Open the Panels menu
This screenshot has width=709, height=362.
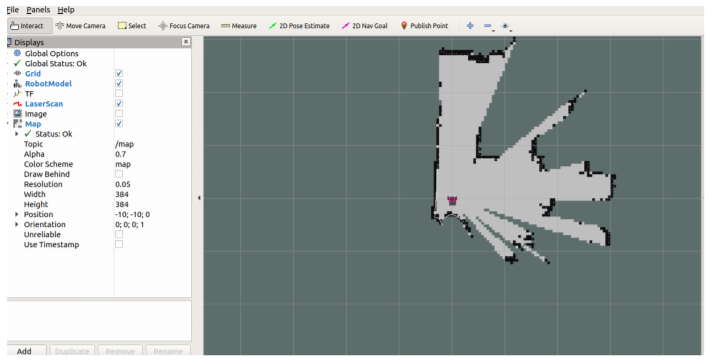[x=38, y=9]
